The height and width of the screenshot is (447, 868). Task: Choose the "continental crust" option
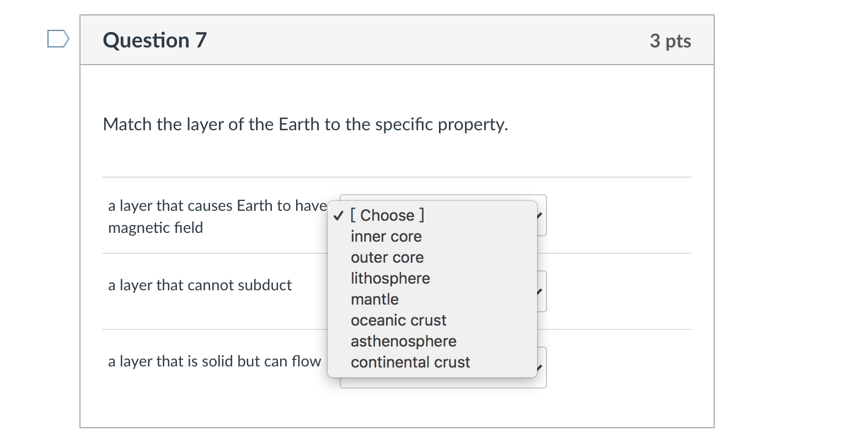[x=410, y=362]
